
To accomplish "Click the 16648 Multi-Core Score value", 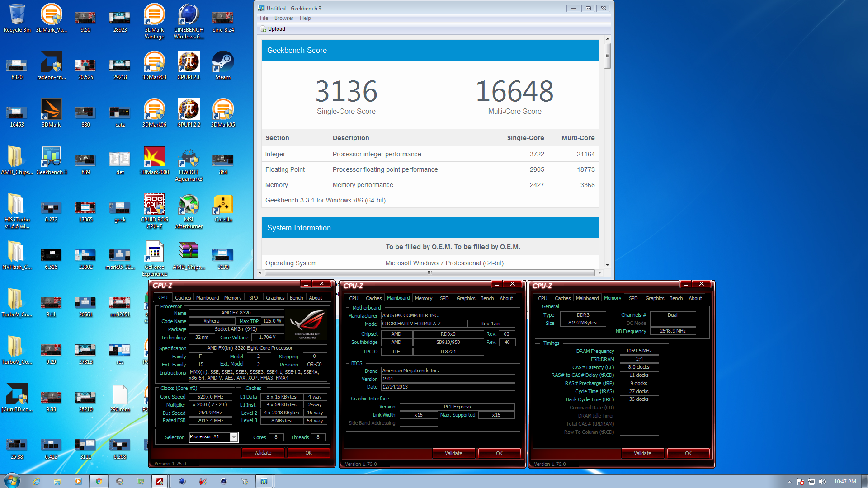I will click(x=514, y=91).
